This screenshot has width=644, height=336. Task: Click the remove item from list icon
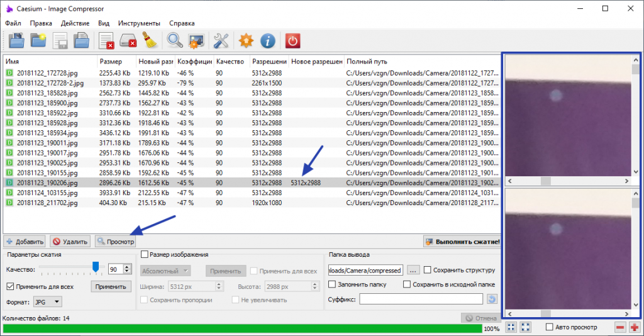tap(106, 41)
